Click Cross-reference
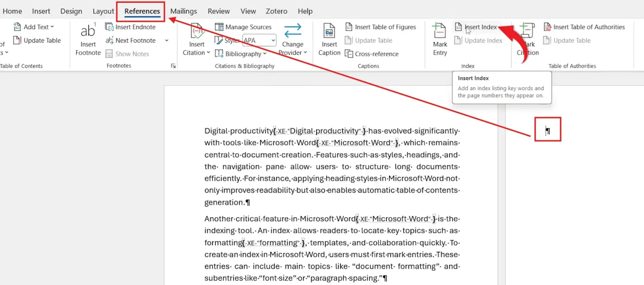 point(372,53)
